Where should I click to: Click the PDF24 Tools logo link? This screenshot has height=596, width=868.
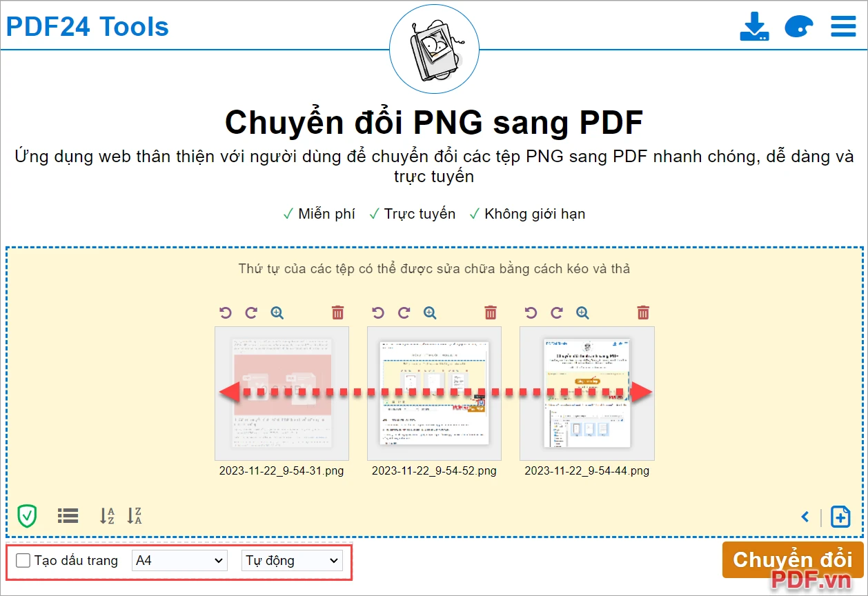pos(88,26)
